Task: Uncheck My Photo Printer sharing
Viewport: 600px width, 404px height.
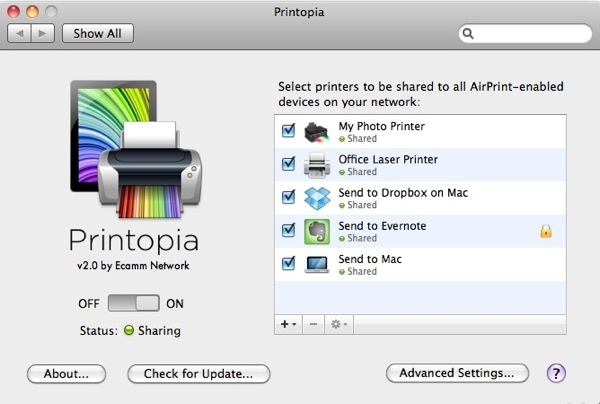Action: point(288,130)
